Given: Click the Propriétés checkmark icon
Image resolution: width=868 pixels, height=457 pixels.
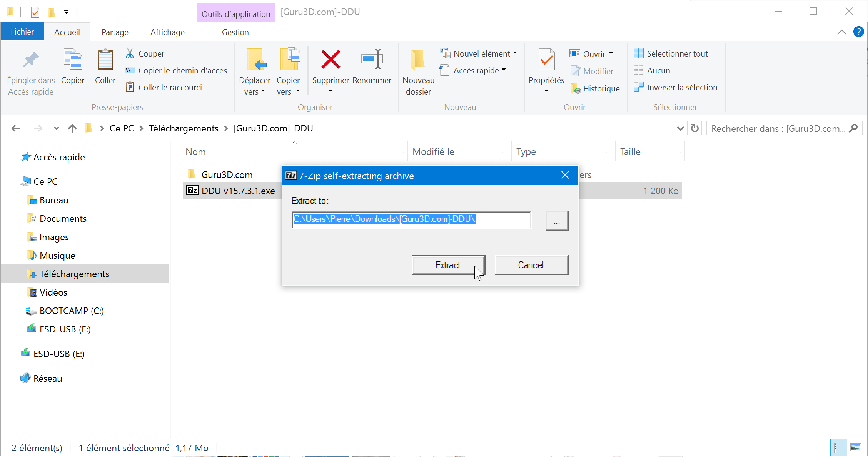Looking at the screenshot, I should 546,59.
